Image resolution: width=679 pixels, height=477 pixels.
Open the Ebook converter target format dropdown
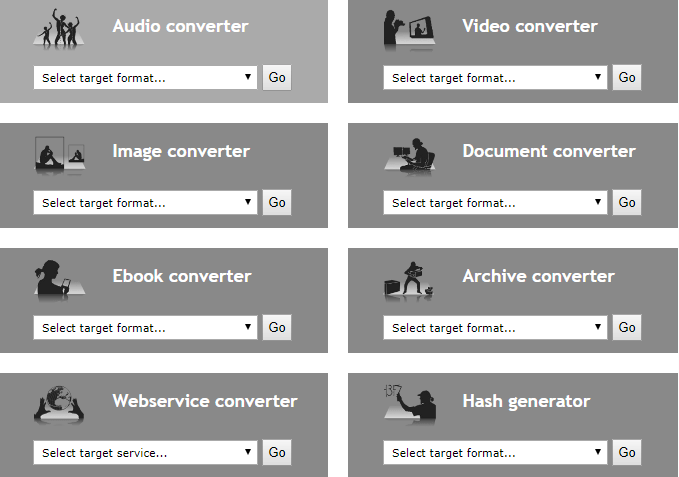(x=146, y=328)
